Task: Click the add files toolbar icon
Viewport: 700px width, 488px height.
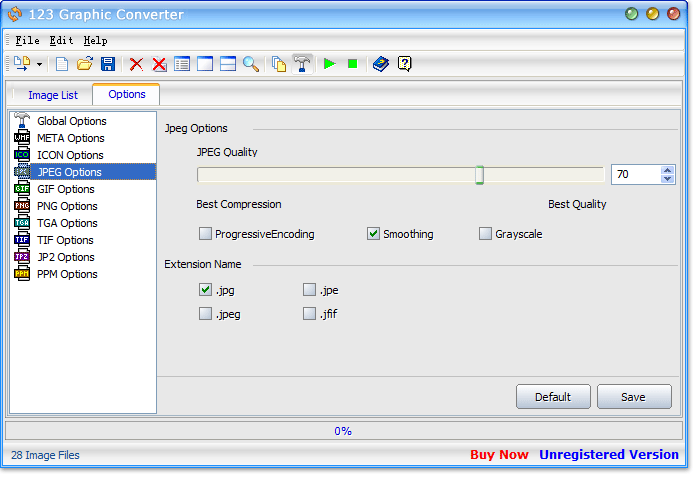Action: point(21,64)
